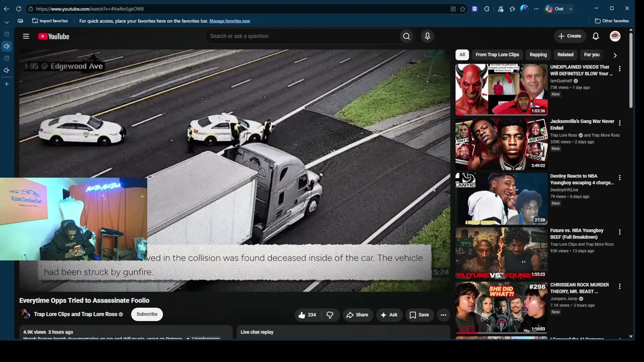Open options for Future vs. NBA Youngboy video

coord(619,232)
